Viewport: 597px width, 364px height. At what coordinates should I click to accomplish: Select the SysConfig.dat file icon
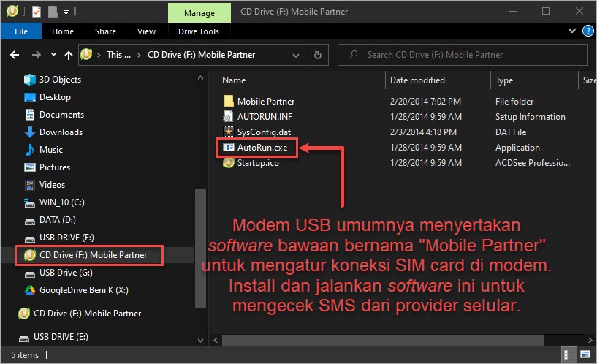tap(228, 132)
